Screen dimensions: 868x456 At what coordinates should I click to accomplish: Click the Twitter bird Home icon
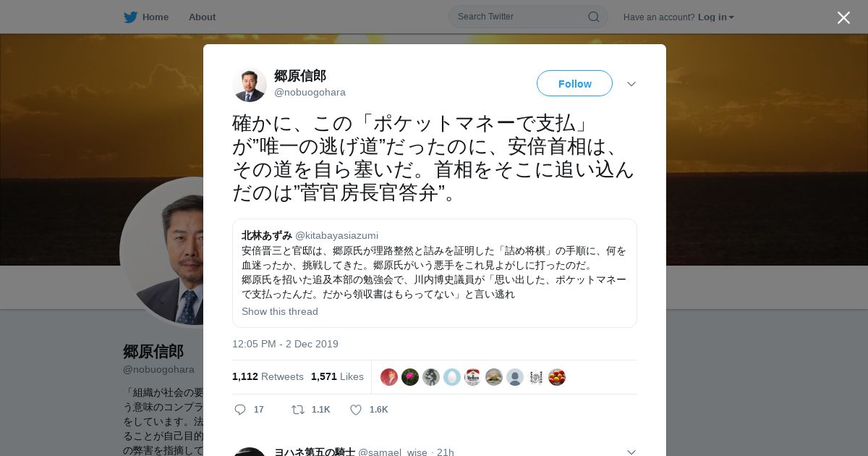[x=130, y=17]
